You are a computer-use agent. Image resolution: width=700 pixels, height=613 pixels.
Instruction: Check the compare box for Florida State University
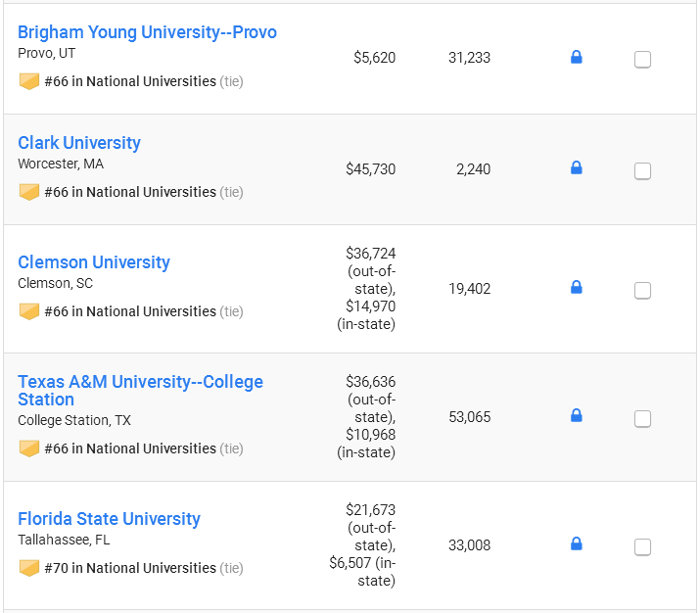tap(642, 546)
